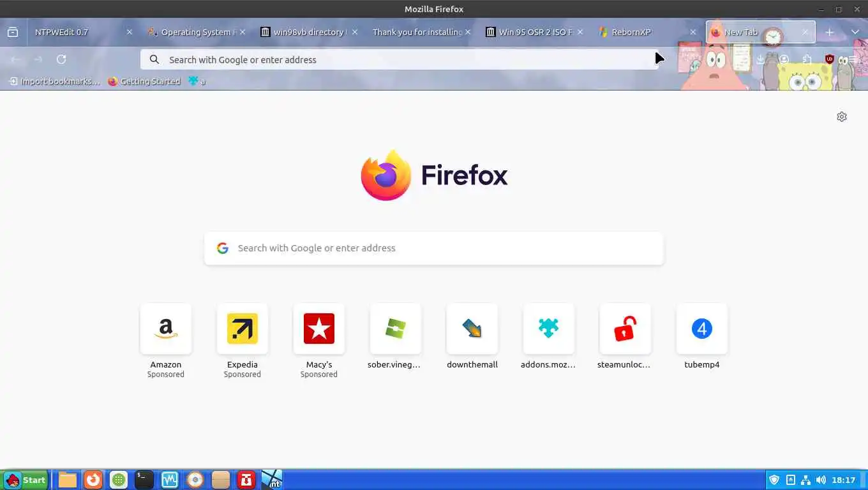Focus the toolbar address bar field
Viewport: 868px width, 490px height.
(x=399, y=59)
